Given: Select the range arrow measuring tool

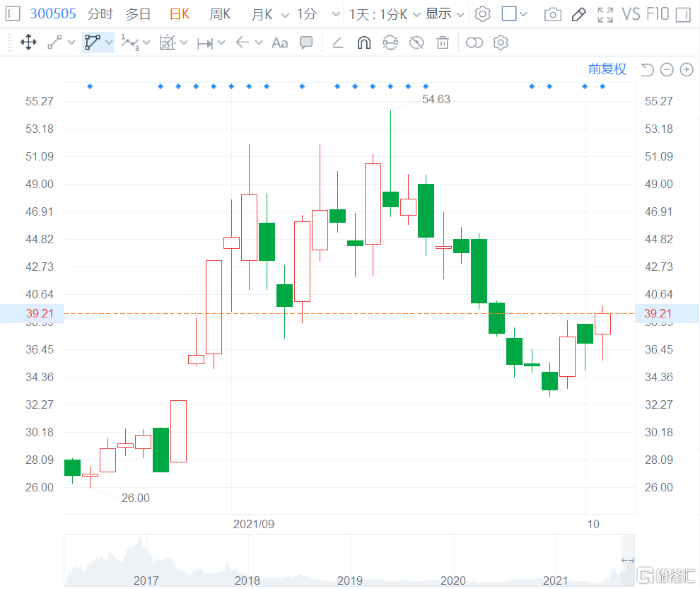Looking at the screenshot, I should tap(205, 43).
